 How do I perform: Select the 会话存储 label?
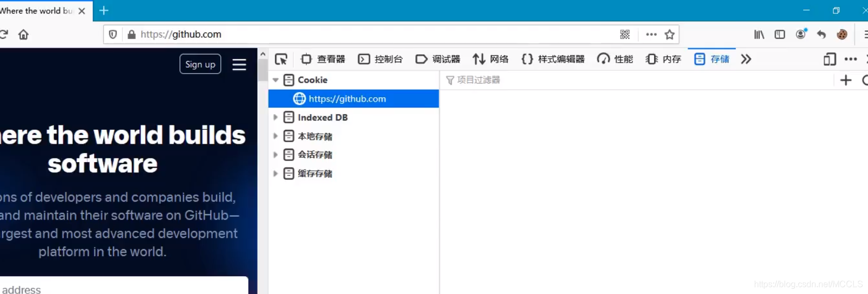[x=315, y=155]
